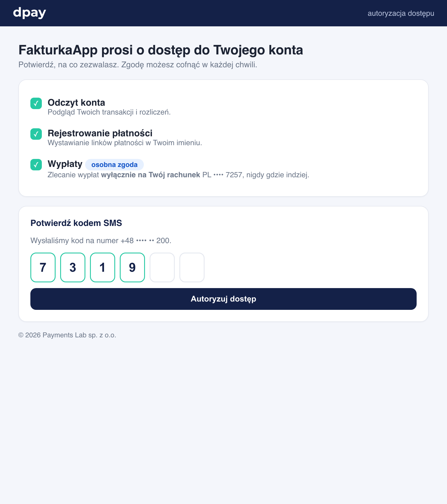Click the empty sixth SMS code box
Screen dimensions: 447x504
(192, 267)
